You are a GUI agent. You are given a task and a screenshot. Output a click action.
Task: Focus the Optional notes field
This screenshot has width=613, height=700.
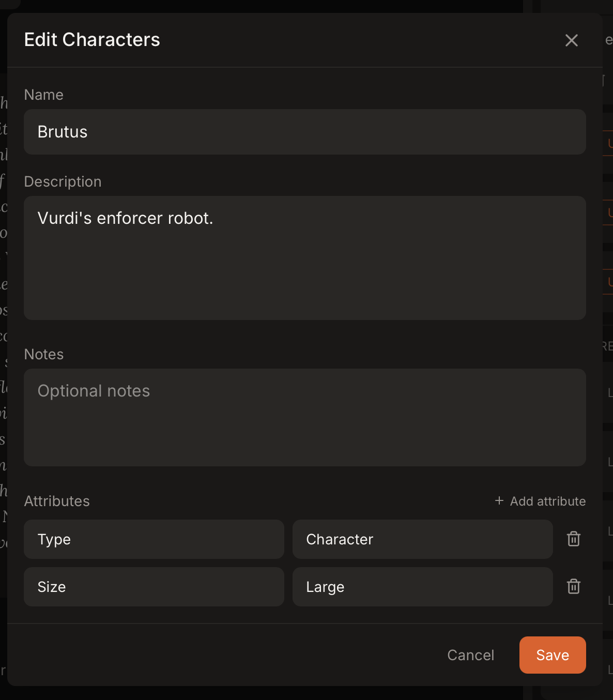305,418
